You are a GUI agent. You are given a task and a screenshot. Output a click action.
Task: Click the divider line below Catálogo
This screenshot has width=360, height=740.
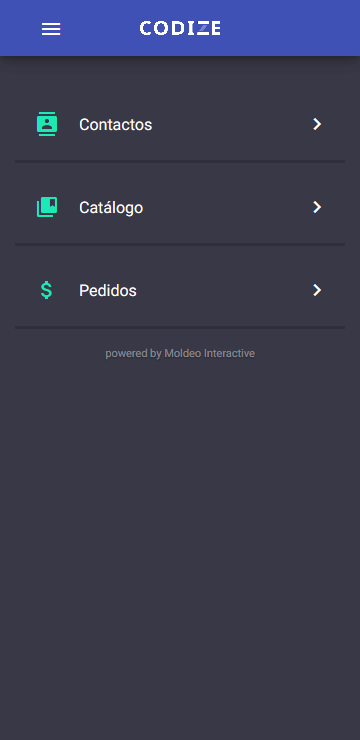click(x=180, y=244)
